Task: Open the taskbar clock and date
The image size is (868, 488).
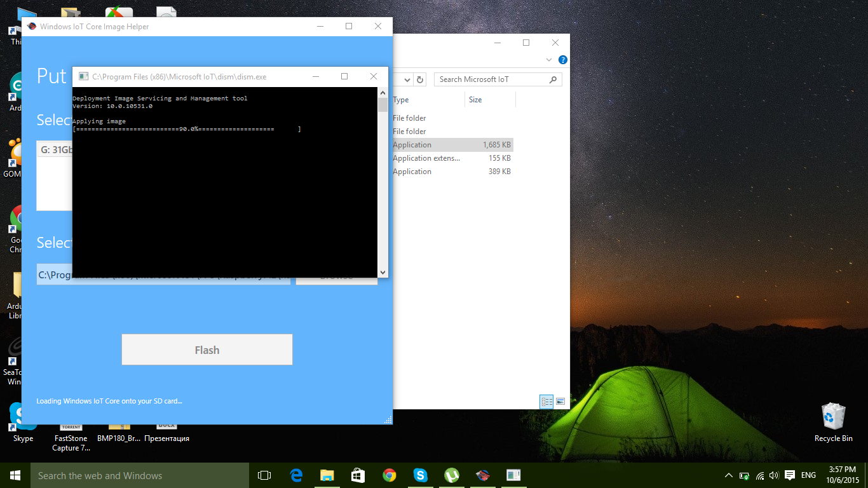Action: [x=843, y=475]
